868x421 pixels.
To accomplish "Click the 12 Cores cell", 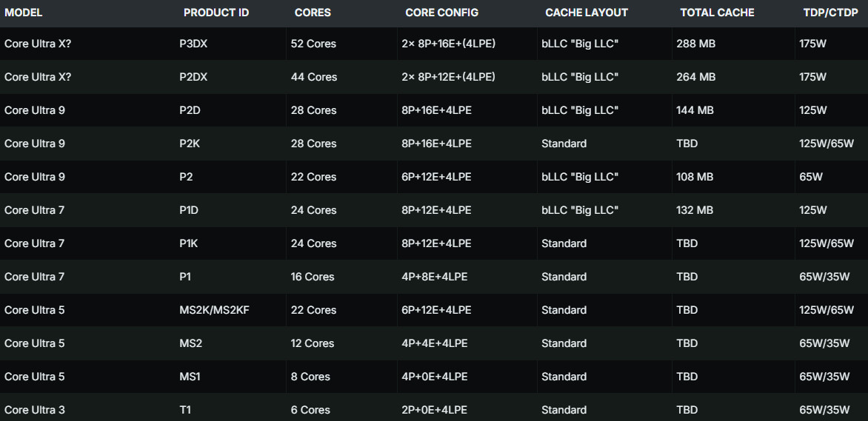I will point(313,343).
